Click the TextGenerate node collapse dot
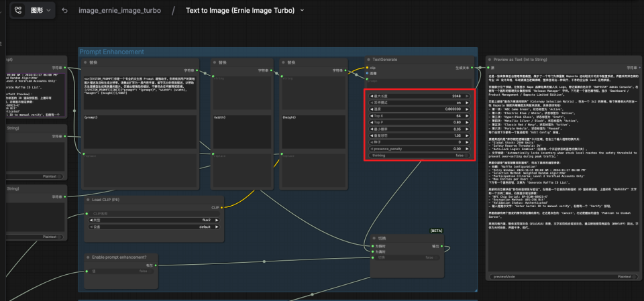Screen dimensions: 644x301 click(x=368, y=60)
